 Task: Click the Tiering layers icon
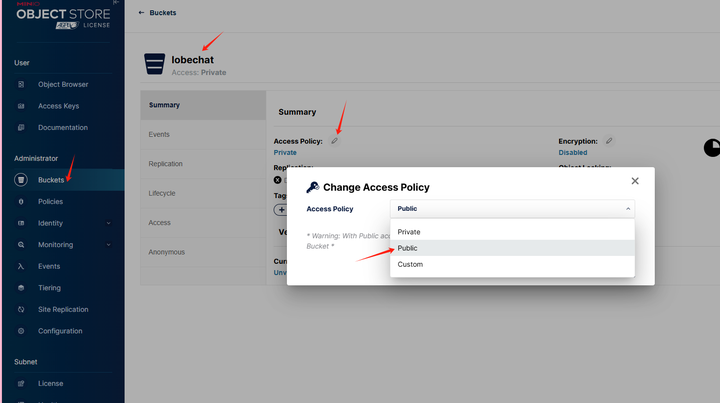tap(21, 288)
